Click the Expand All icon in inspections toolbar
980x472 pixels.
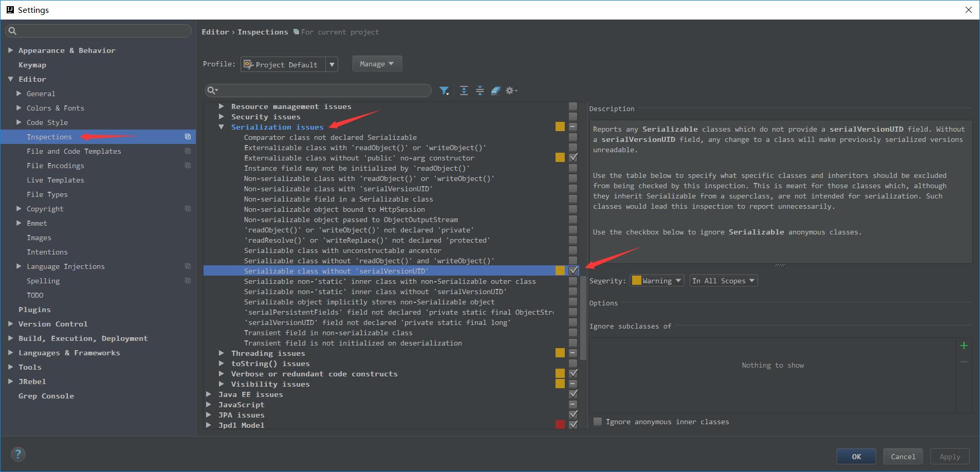click(464, 91)
